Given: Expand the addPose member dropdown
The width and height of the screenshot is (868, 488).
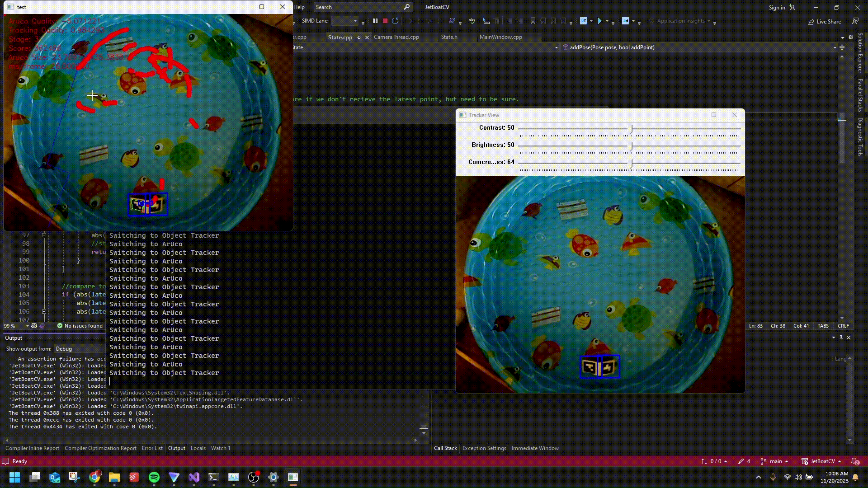Looking at the screenshot, I should [x=835, y=47].
